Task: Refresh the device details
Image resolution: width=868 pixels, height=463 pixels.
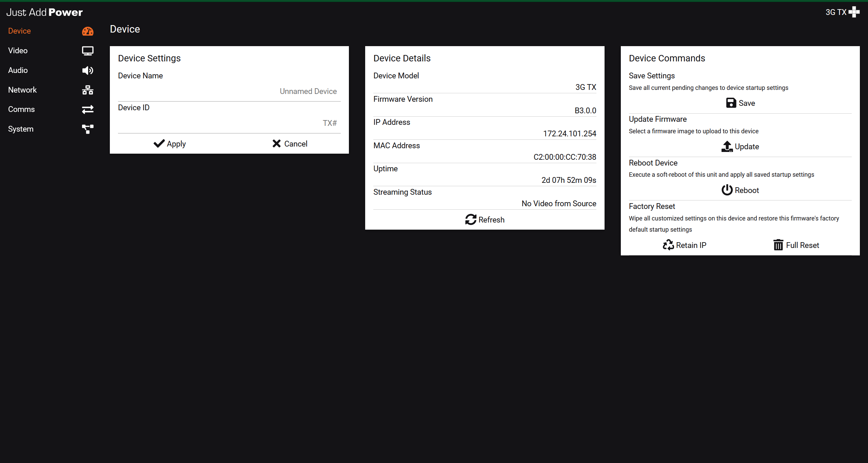Action: coord(485,219)
